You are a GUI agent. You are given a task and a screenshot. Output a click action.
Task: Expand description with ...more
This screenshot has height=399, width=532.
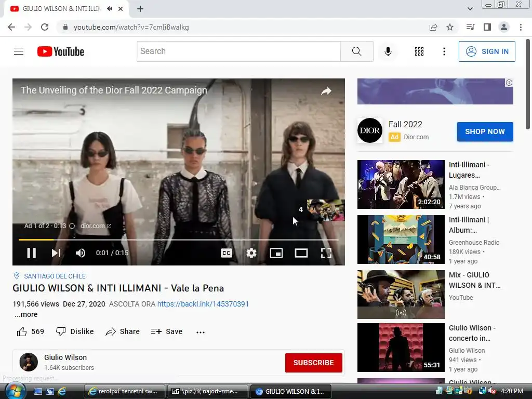click(26, 314)
